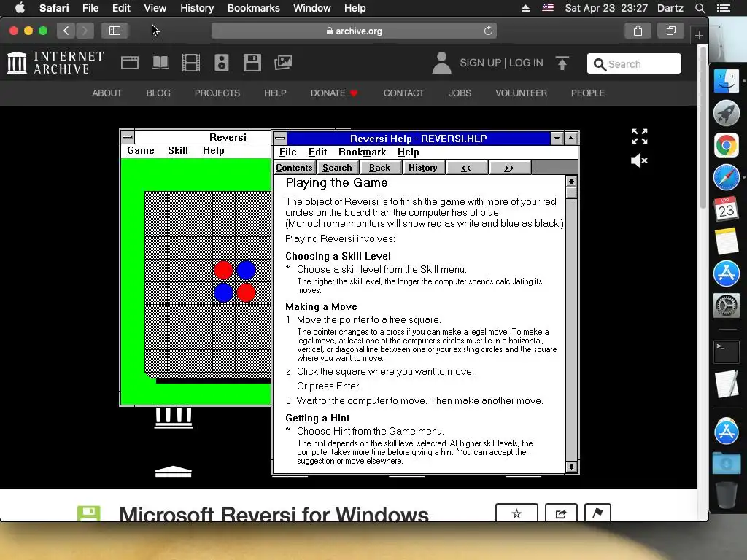Click the Search button in Help
This screenshot has height=560, width=747.
pyautogui.click(x=337, y=168)
